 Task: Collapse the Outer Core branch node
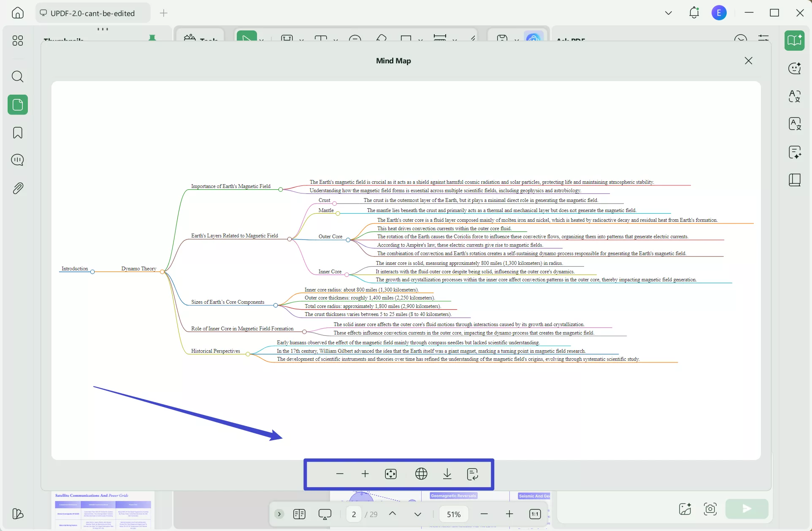[347, 240]
